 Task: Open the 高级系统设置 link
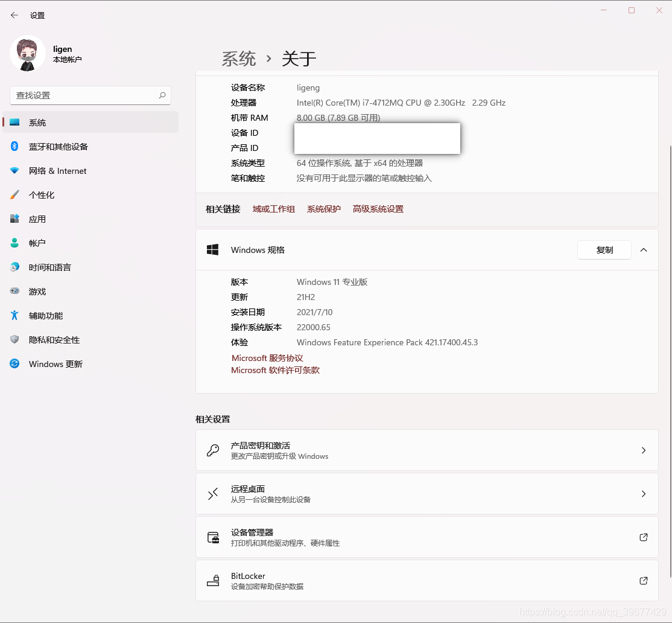378,209
